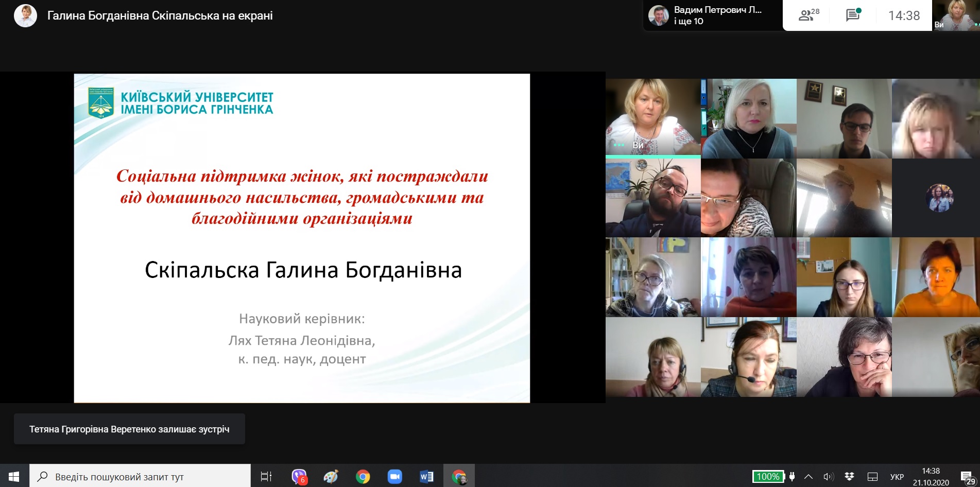Open Dropbox from the system tray
The width and height of the screenshot is (980, 487).
pyautogui.click(x=849, y=477)
